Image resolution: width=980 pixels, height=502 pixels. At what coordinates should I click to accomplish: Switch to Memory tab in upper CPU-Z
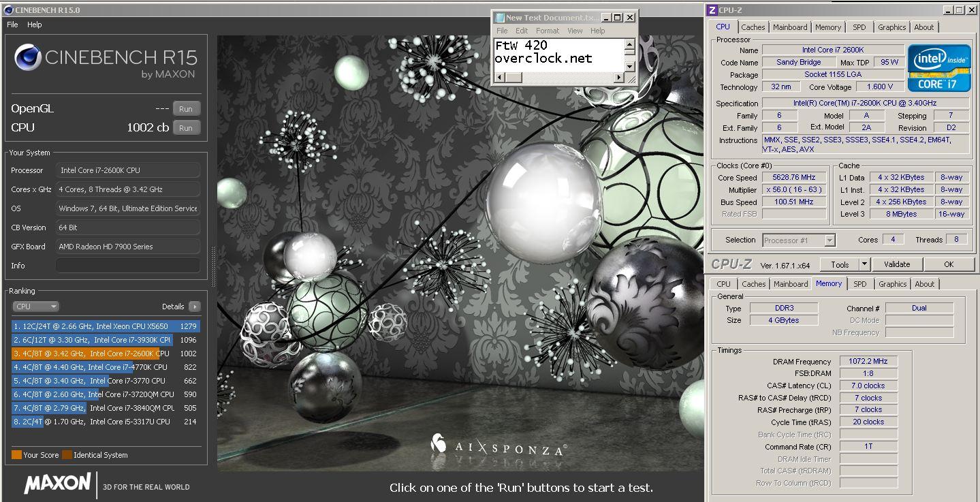(x=828, y=27)
